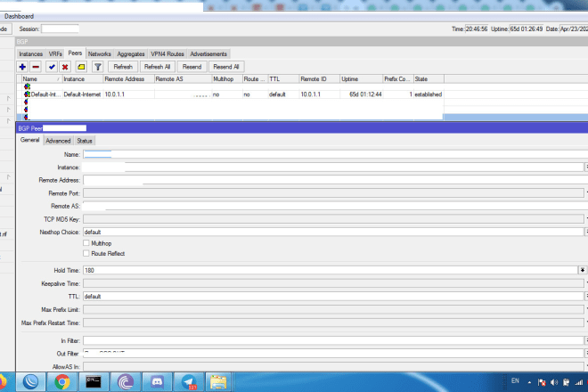
Task: Click the blue checkmark Enable icon
Action: coord(52,67)
